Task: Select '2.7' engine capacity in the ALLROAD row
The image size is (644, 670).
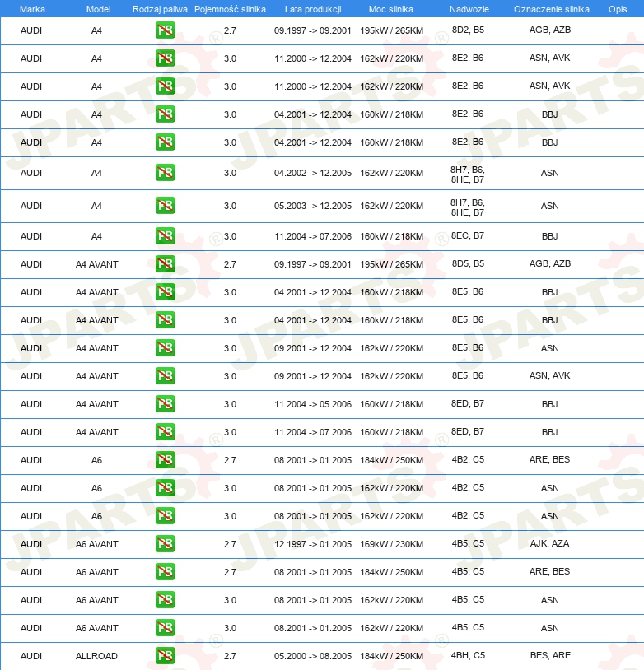Action: pos(230,656)
